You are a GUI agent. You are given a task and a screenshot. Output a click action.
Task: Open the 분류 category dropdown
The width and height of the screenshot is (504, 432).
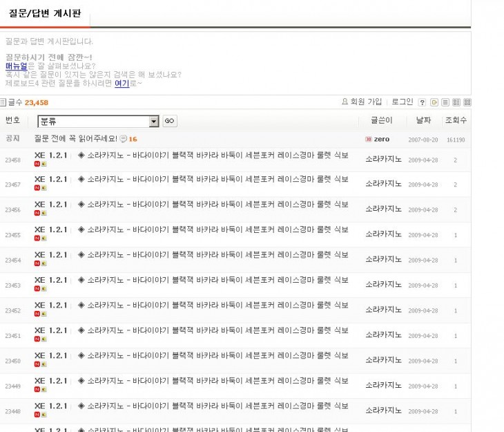tap(98, 121)
